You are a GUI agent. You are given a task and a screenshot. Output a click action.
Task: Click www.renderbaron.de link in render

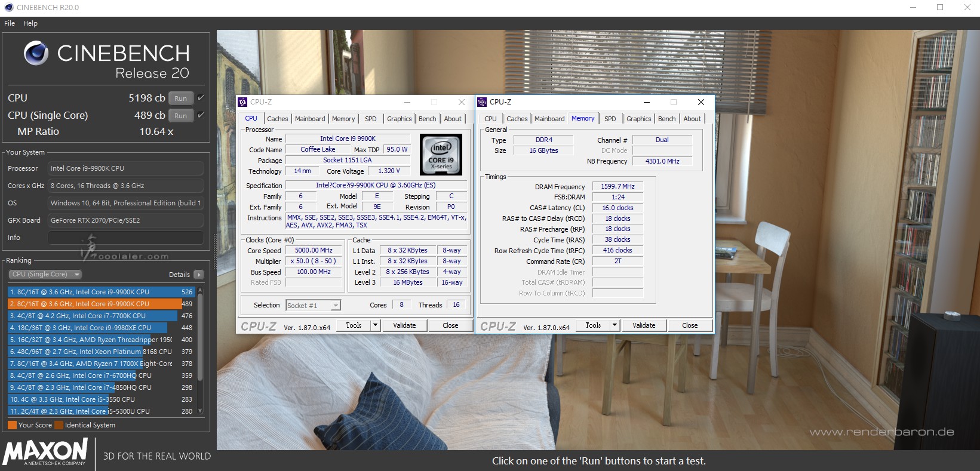[x=881, y=432]
